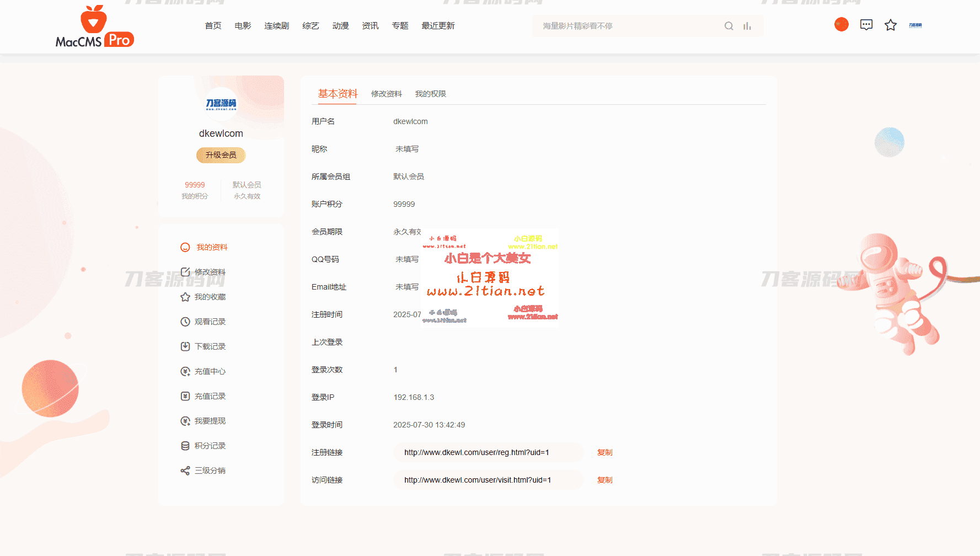This screenshot has width=980, height=556.
Task: Select 电影 in the navigation menu
Action: point(242,25)
